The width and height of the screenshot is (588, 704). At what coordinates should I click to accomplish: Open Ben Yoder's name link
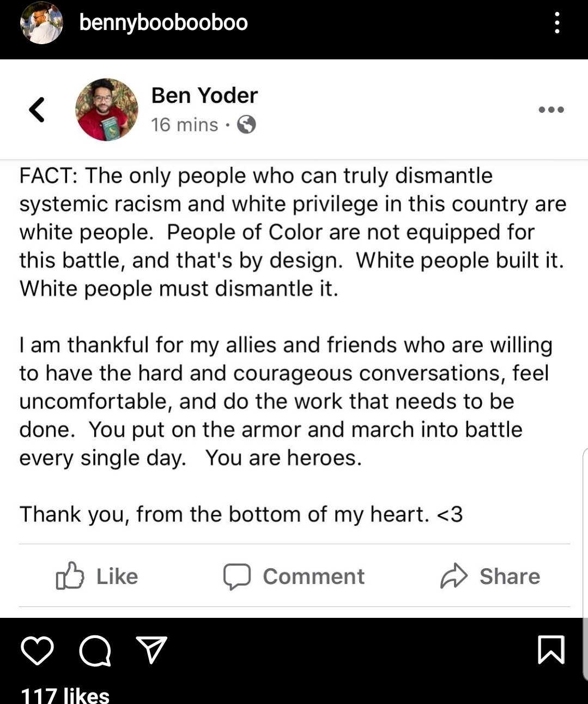point(204,95)
